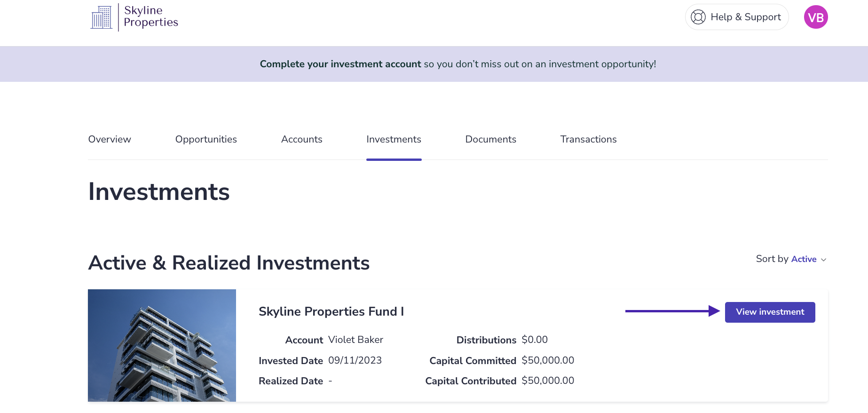Click Complete your investment account banner link
The image size is (868, 413).
340,64
